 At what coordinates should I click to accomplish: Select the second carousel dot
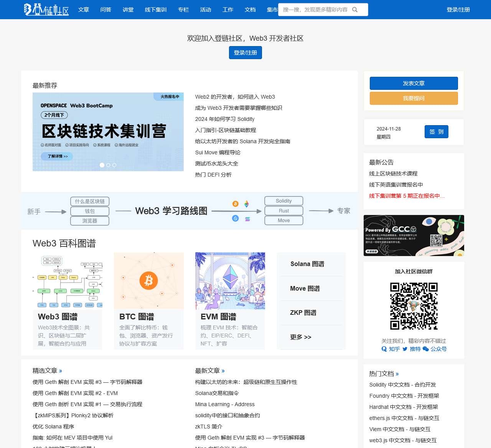pyautogui.click(x=108, y=165)
